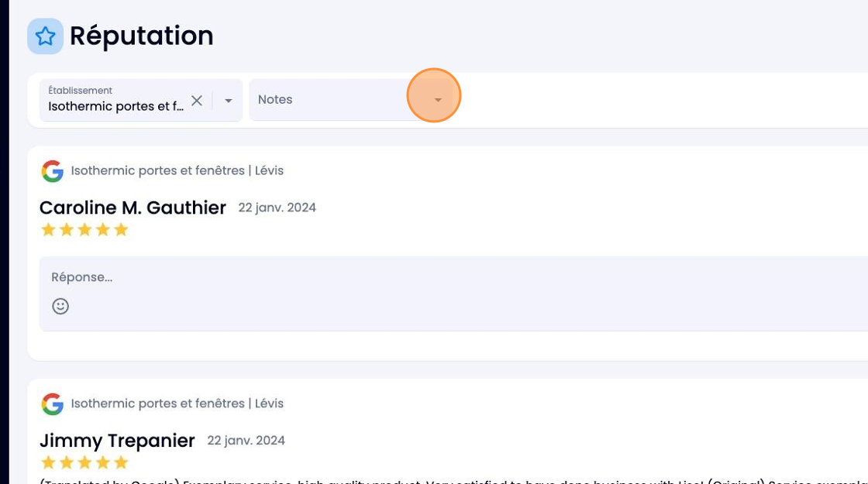
Task: Open the Notes filter dropdown arrow
Action: [x=438, y=100]
